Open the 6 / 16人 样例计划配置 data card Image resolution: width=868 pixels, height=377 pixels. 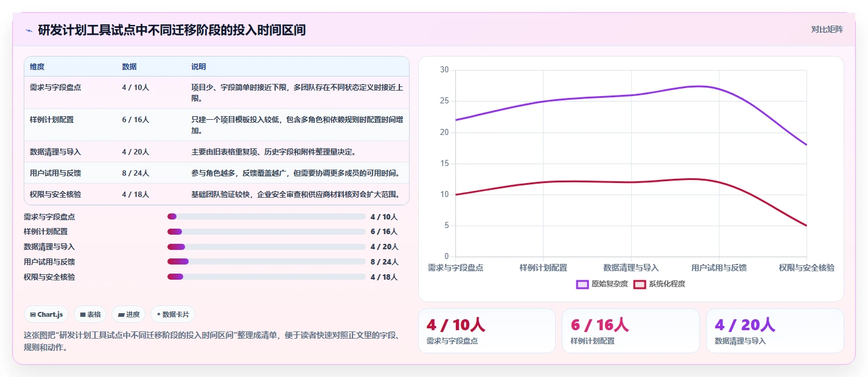point(631,331)
